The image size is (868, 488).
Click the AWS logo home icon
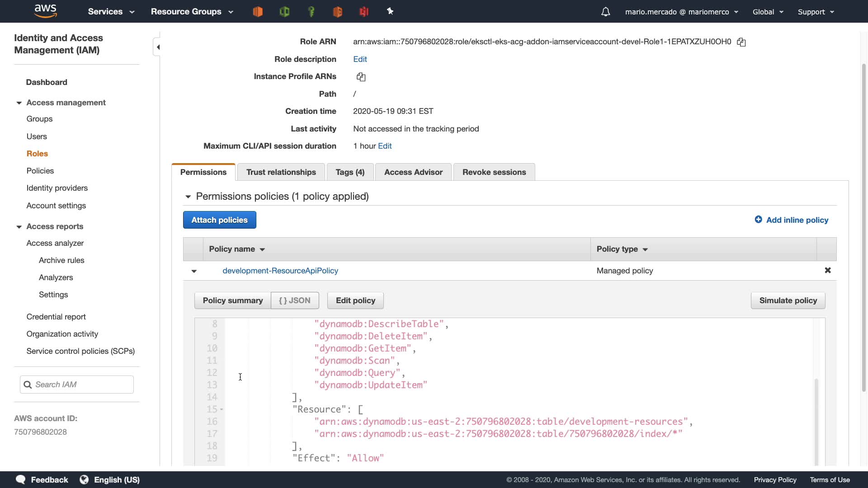[45, 11]
